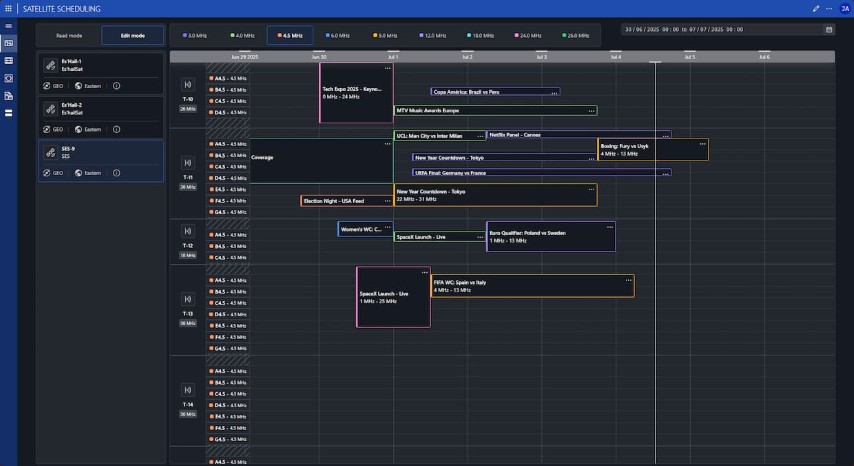Open the Euro Qualifier Poland vs Sweden booking
Screen dimensions: 854x466
click(550, 236)
